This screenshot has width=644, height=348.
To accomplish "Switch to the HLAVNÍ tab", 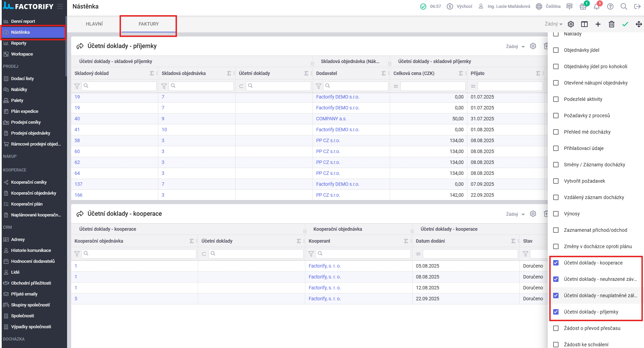I will (x=94, y=24).
